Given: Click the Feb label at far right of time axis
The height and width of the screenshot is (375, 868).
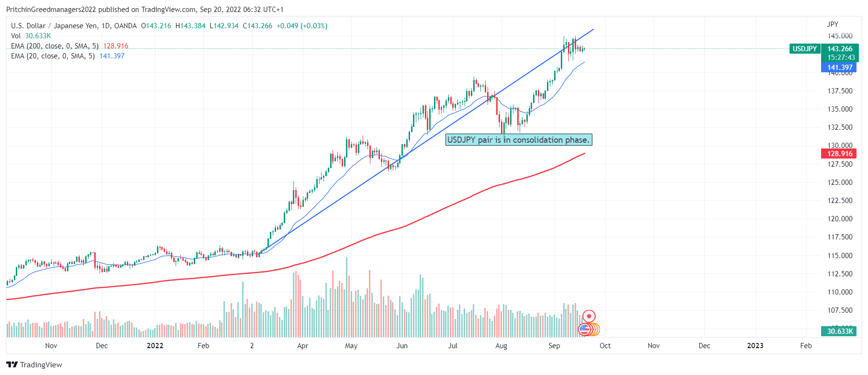Looking at the screenshot, I should coord(806,346).
